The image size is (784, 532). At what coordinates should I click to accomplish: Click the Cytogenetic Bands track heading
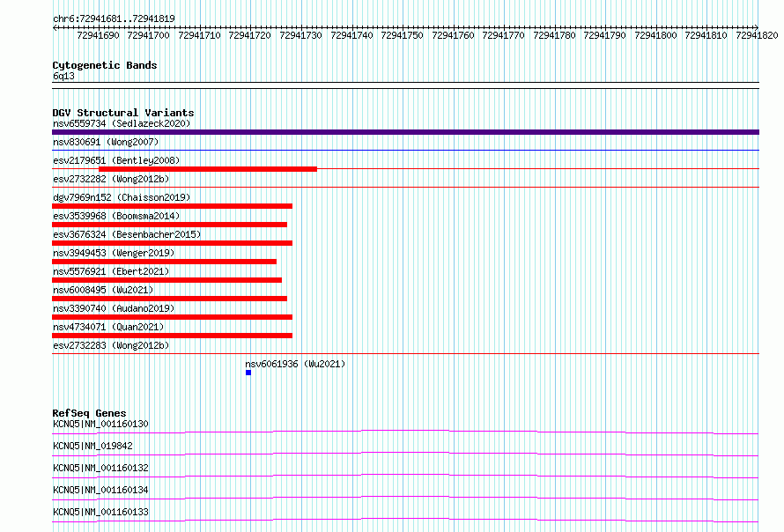[x=105, y=65]
